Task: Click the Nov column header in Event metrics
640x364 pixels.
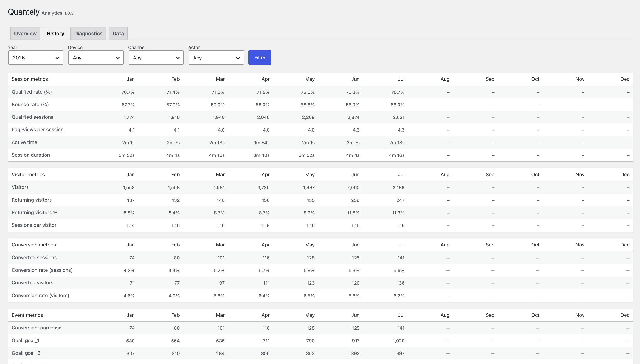Action: [x=580, y=315]
